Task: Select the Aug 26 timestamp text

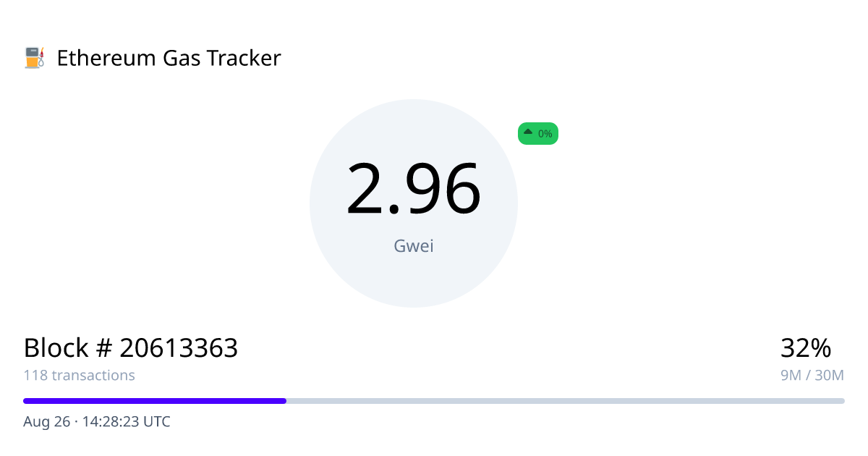Action: (x=96, y=421)
